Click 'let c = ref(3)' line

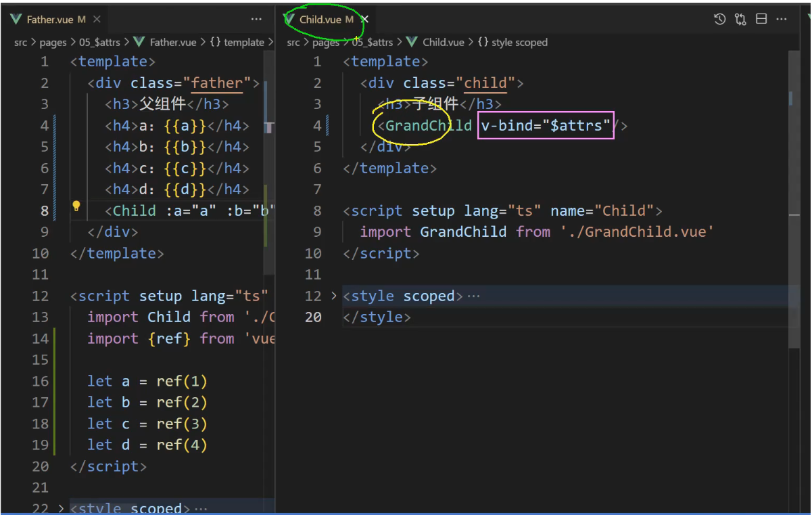tap(147, 424)
